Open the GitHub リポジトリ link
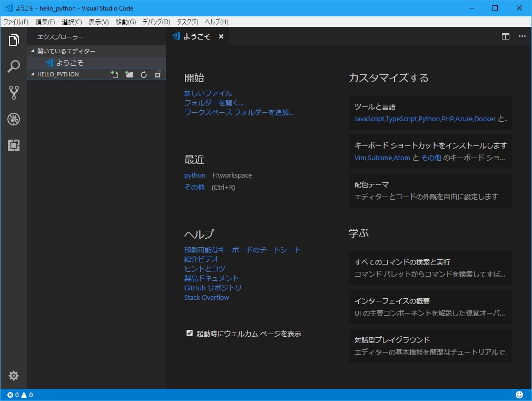 [x=213, y=288]
